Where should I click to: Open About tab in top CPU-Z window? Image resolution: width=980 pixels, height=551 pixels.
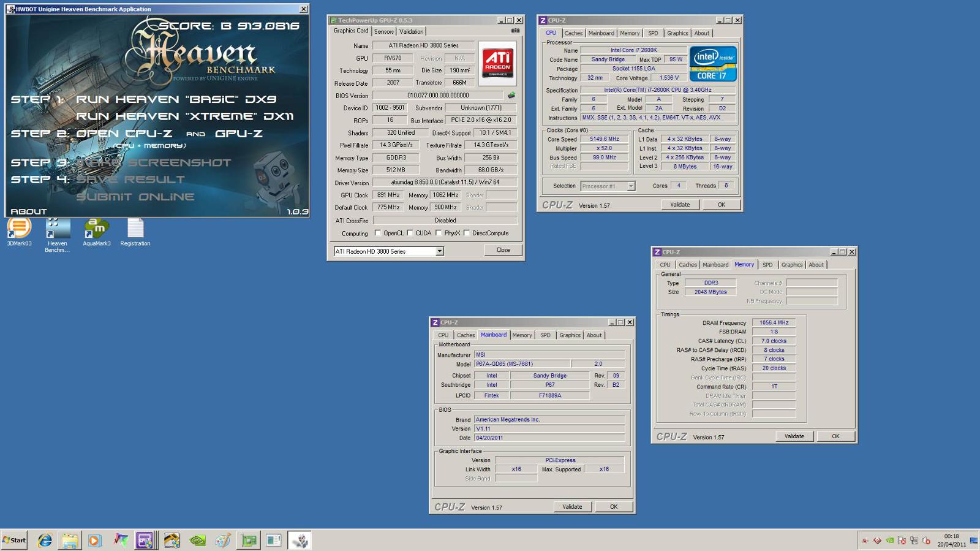[702, 34]
